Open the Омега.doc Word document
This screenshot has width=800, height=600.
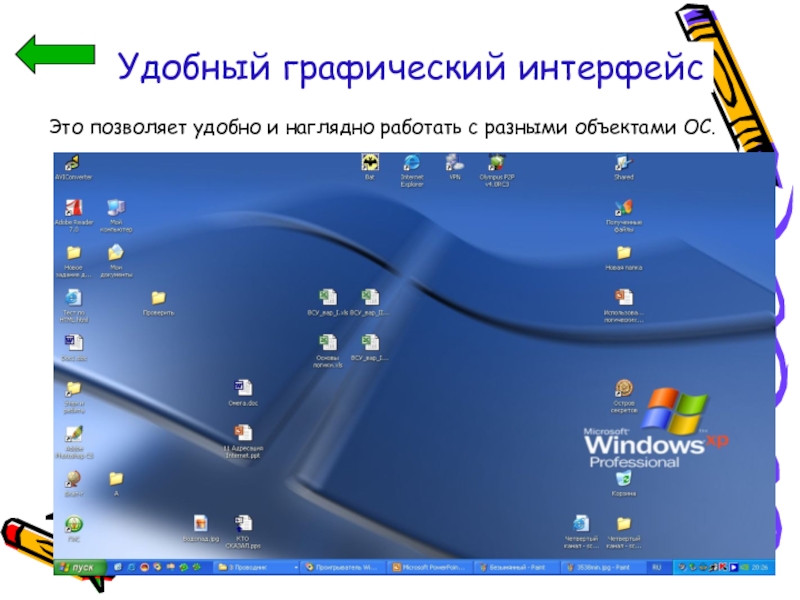click(x=243, y=393)
